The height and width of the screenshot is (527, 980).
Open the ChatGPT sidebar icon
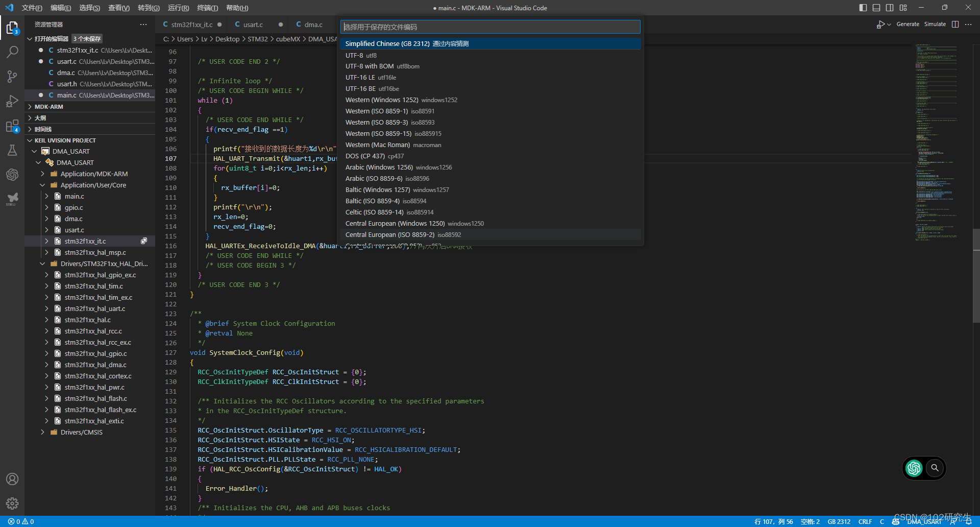[x=12, y=175]
